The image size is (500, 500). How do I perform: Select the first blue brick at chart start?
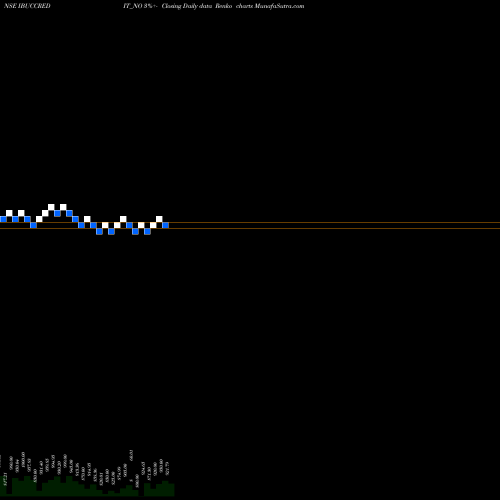(x=3, y=219)
